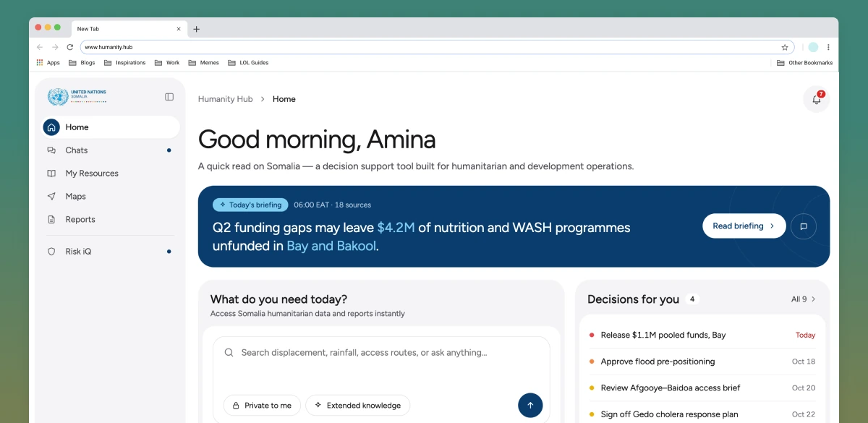Open the LOL Guides bookmark folder

click(x=247, y=63)
